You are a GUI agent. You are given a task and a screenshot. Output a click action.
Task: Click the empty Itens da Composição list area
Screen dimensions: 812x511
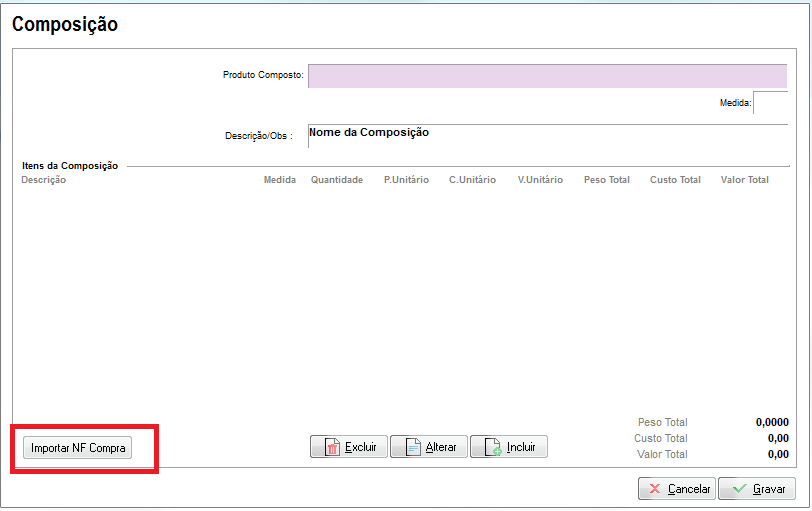[400, 300]
